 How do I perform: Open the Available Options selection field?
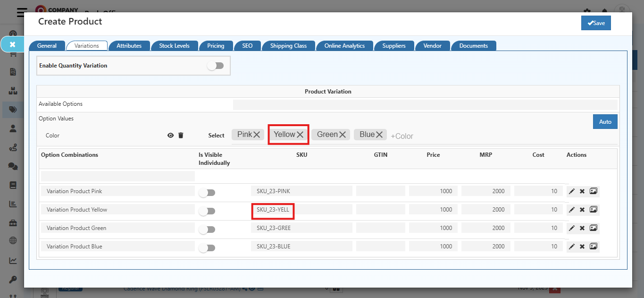click(425, 105)
